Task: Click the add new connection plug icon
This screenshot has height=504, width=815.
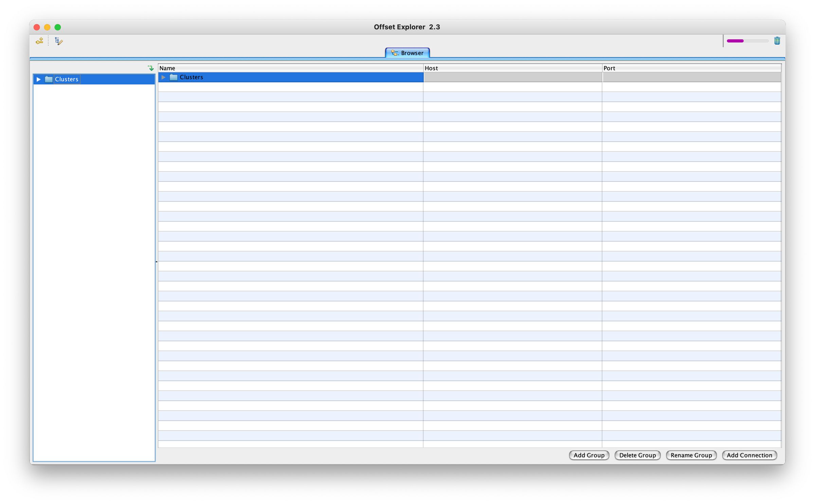Action: point(39,41)
